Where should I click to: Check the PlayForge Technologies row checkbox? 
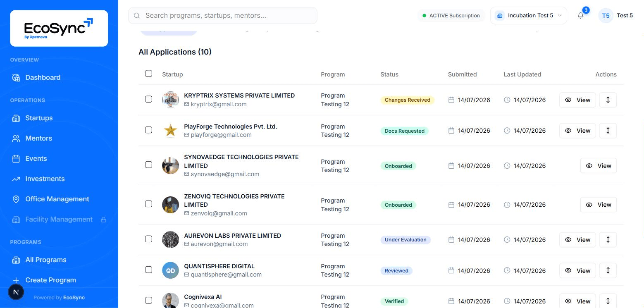[x=149, y=130]
